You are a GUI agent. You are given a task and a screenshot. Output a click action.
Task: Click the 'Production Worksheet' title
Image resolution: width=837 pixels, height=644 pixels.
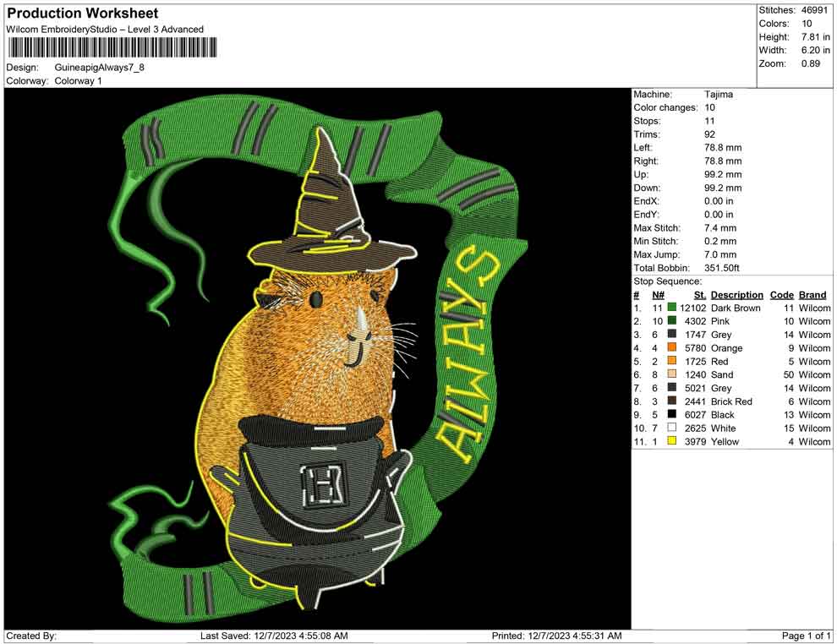(83, 14)
